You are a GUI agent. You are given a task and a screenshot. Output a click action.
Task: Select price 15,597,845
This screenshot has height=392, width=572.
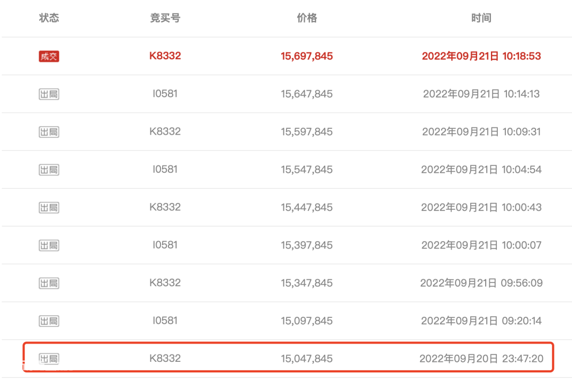(307, 132)
